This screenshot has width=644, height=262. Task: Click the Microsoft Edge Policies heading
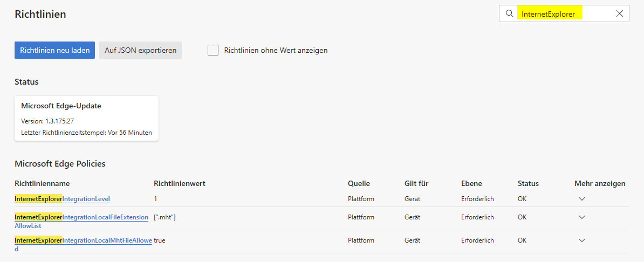[60, 163]
